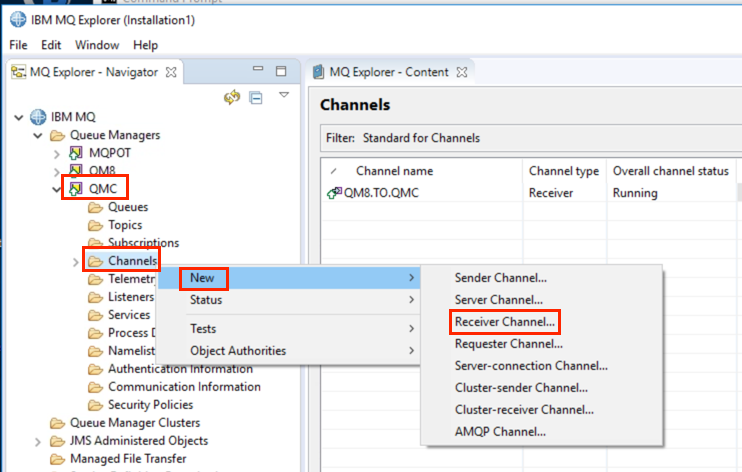742x472 pixels.
Task: Click the Topics folder icon
Action: pyautogui.click(x=95, y=226)
